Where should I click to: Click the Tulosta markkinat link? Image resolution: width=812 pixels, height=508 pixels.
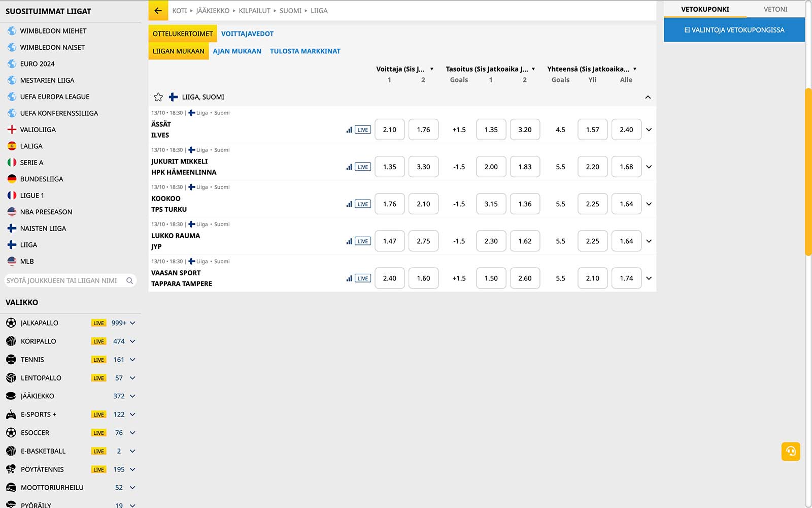pos(305,51)
